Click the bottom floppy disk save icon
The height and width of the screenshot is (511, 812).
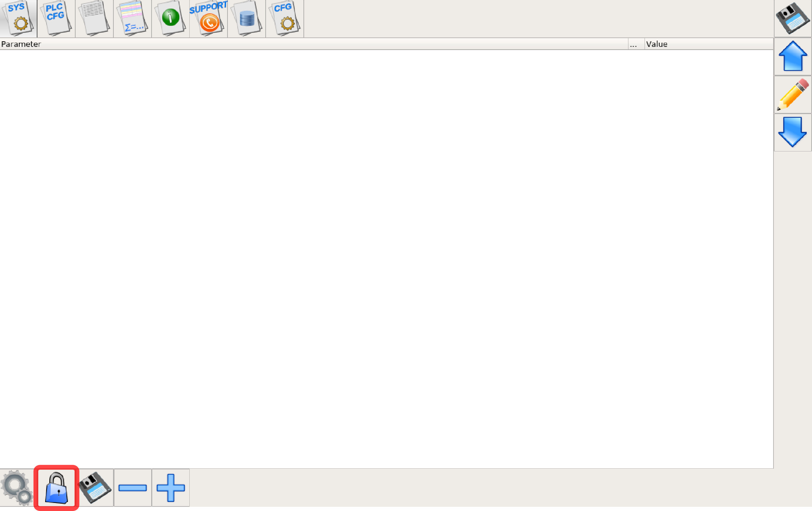coord(95,488)
